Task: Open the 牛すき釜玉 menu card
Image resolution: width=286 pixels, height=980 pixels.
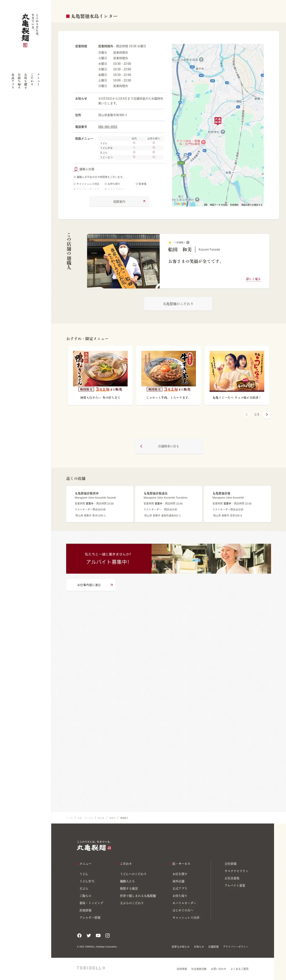Action: point(169,375)
